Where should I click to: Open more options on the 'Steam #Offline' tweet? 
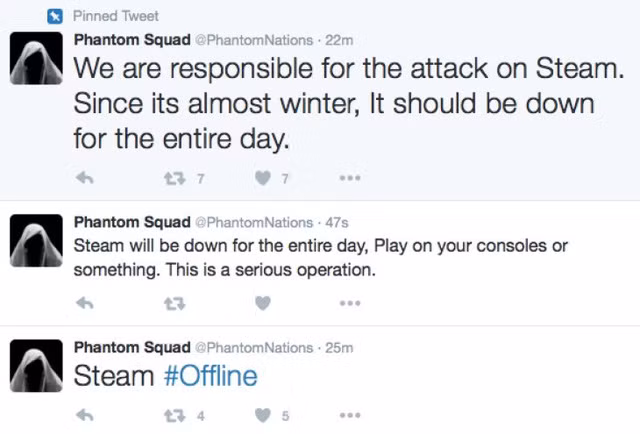[x=349, y=415]
